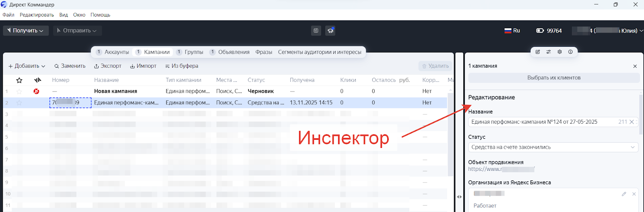Open inspector settings gear icon
Screen dimensions: 644x212
point(559,52)
